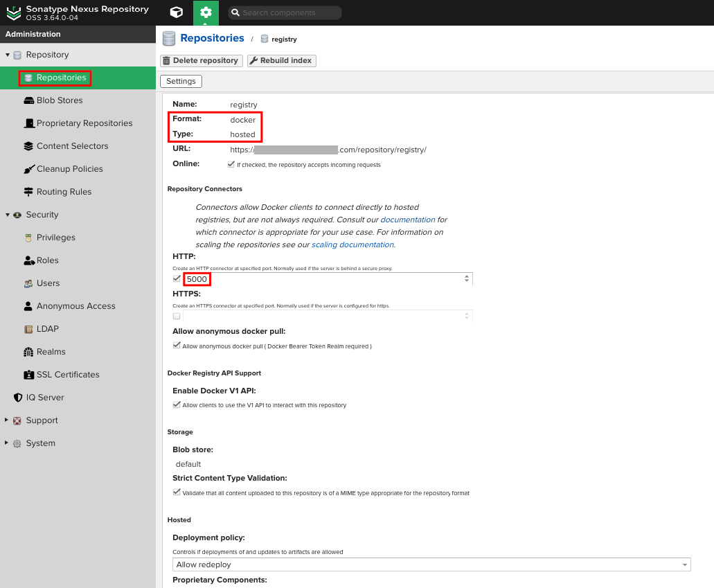Click the Privileges medal icon
The height and width of the screenshot is (588, 714).
click(x=28, y=238)
